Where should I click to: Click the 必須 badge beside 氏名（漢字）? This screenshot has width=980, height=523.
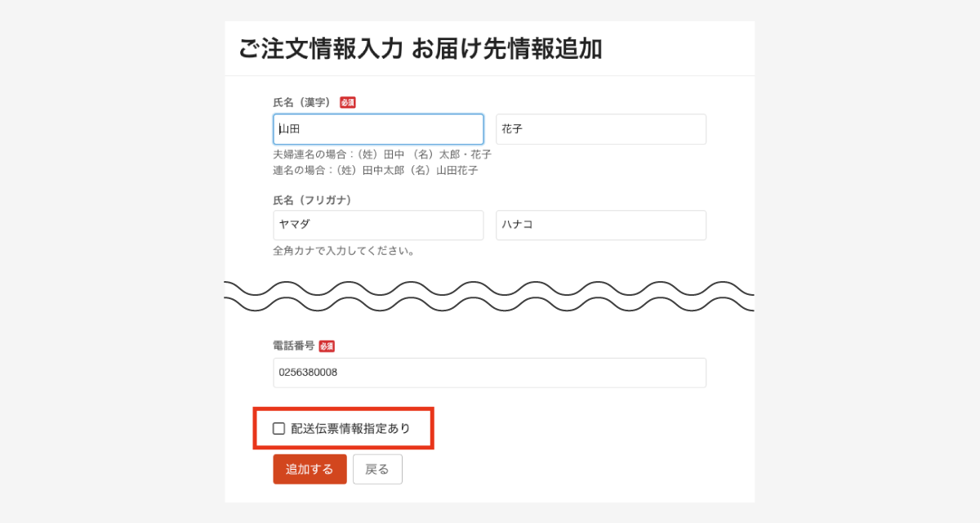point(348,103)
